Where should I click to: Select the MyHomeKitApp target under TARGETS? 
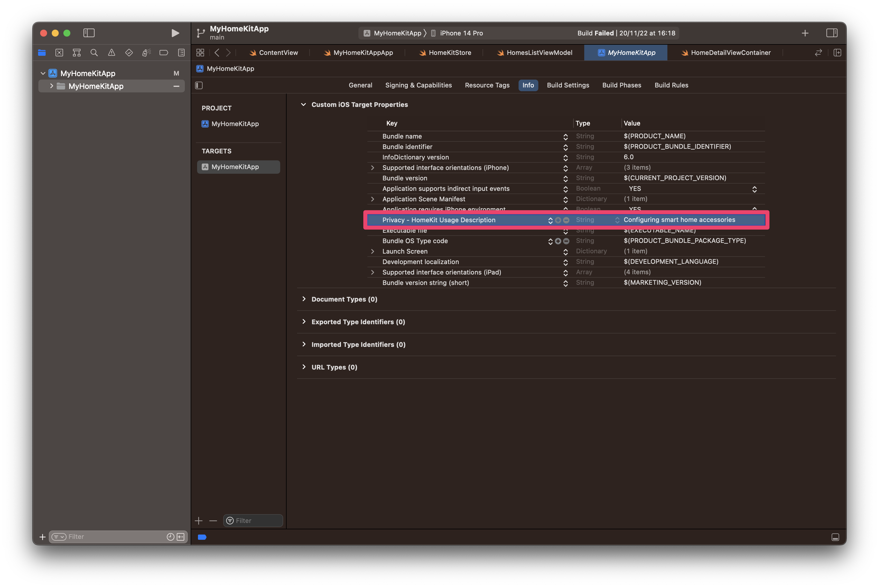[238, 167]
